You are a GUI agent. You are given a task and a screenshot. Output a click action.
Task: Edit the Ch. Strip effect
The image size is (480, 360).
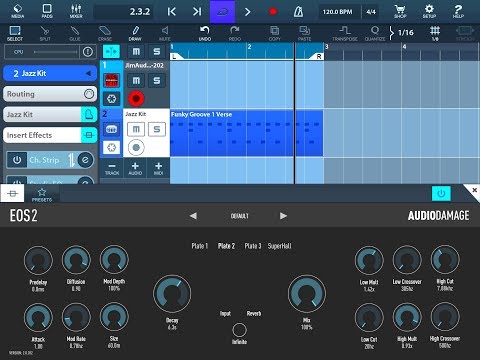click(x=85, y=160)
